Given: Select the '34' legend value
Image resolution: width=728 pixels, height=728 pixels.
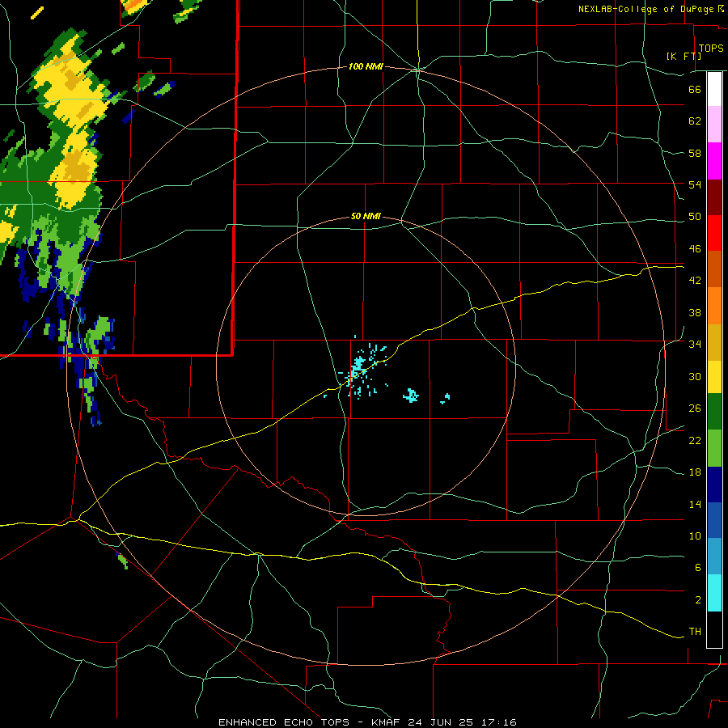Looking at the screenshot, I should click(695, 345).
